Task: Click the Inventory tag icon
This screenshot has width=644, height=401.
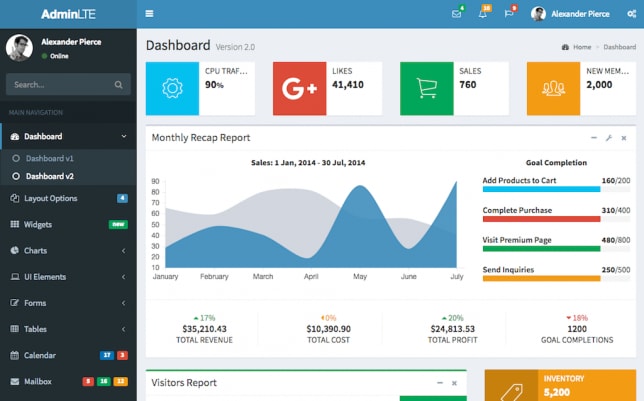Action: tap(512, 392)
